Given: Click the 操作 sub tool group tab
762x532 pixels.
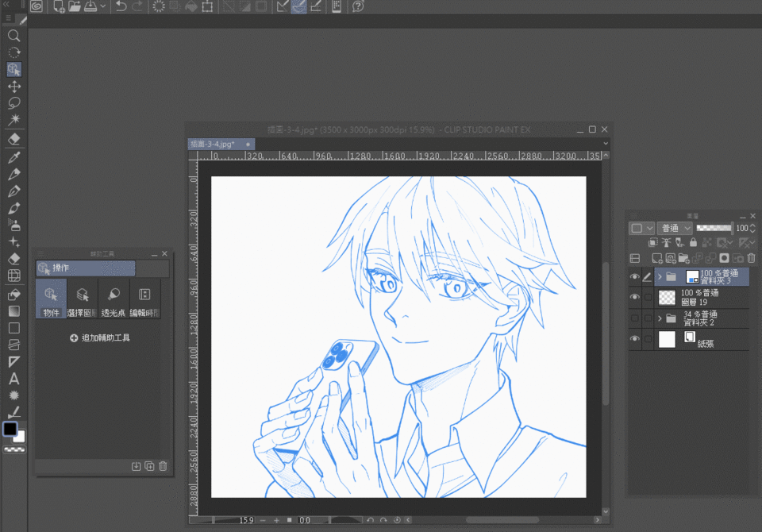Looking at the screenshot, I should pyautogui.click(x=86, y=268).
